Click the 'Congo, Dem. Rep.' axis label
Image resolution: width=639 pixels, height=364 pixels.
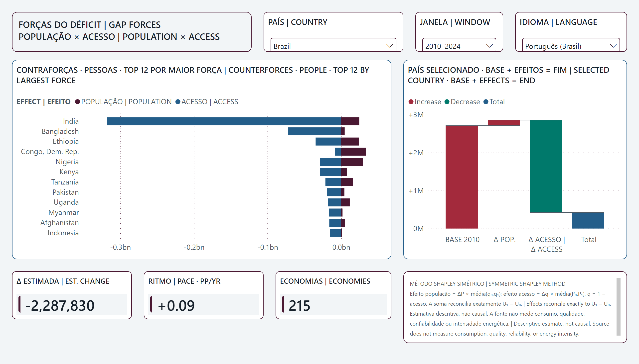[50, 152]
